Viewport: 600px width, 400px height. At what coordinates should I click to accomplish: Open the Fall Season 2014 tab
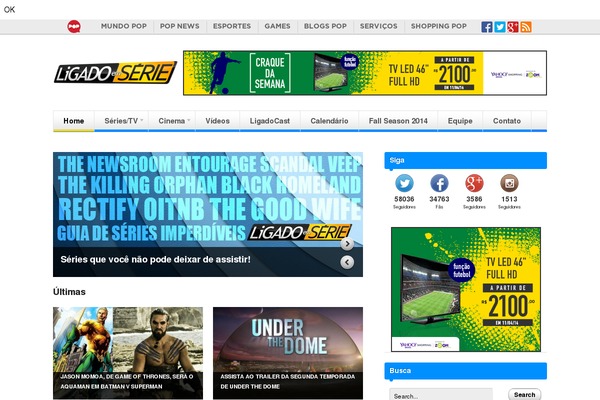398,121
